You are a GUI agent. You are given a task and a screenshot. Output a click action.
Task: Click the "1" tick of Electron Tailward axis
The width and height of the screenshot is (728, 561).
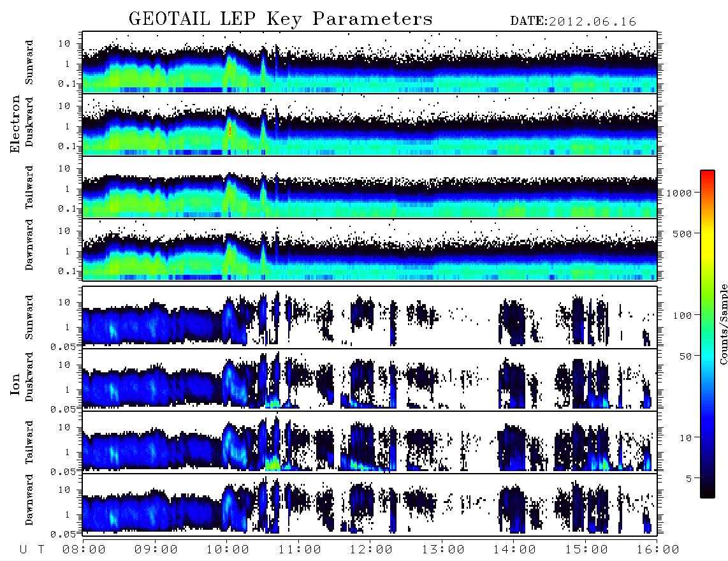point(68,189)
